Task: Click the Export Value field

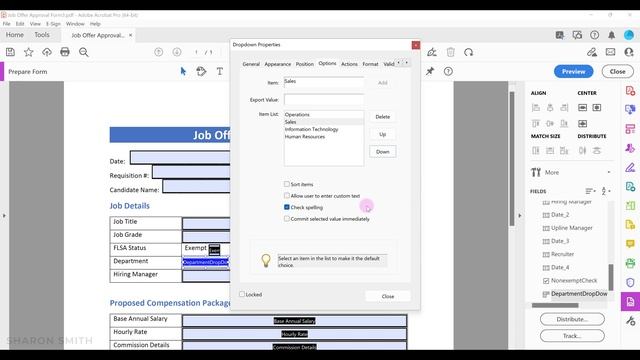Action: coord(324,100)
